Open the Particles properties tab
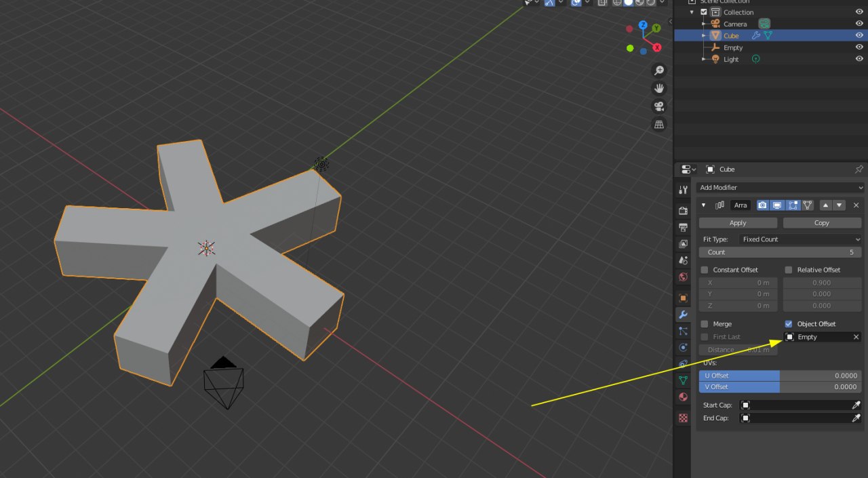This screenshot has width=868, height=478. tap(683, 331)
